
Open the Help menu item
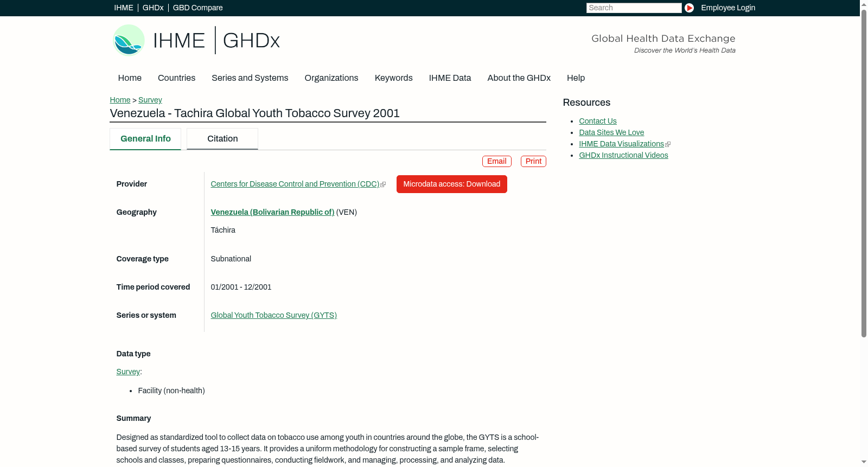pyautogui.click(x=576, y=78)
